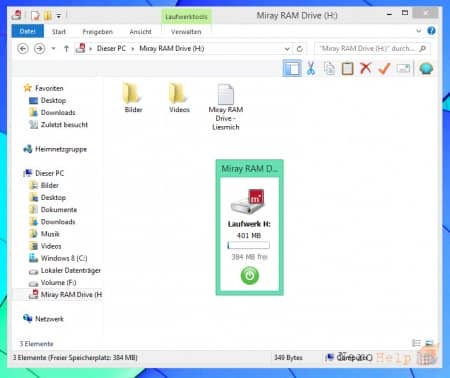The width and height of the screenshot is (450, 378).
Task: Click the Miray drive icon in gadget
Action: point(248,201)
